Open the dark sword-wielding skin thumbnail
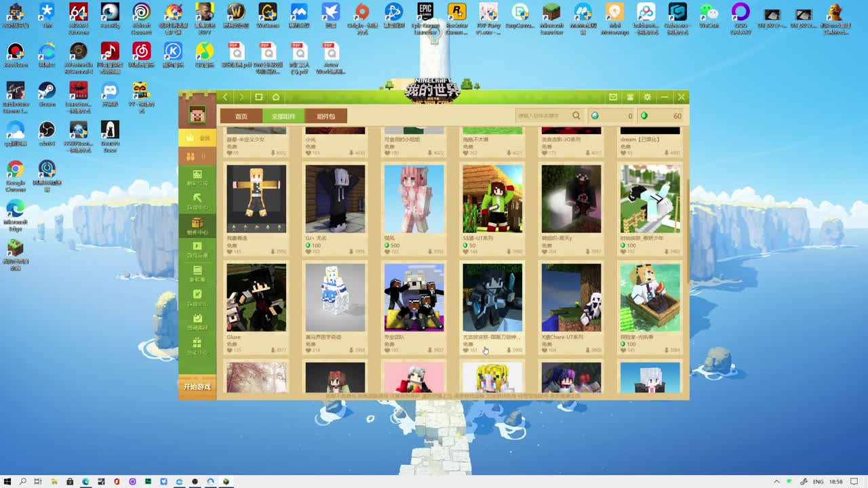The image size is (868, 488). click(x=492, y=298)
